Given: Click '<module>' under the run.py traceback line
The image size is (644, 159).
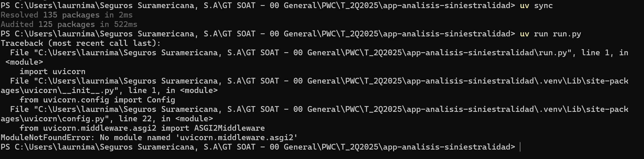Looking at the screenshot, I should click(24, 62).
